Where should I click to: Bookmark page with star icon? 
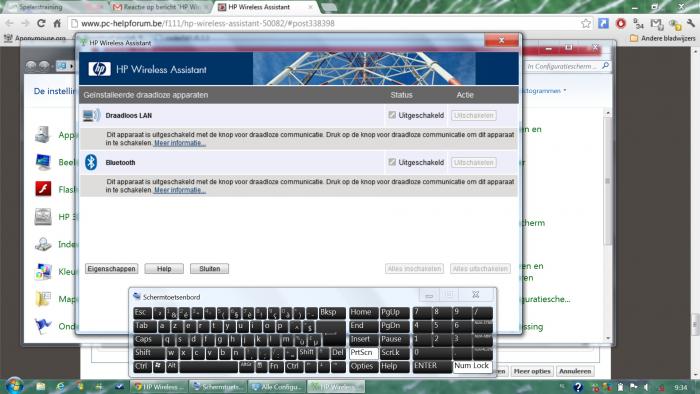point(586,23)
